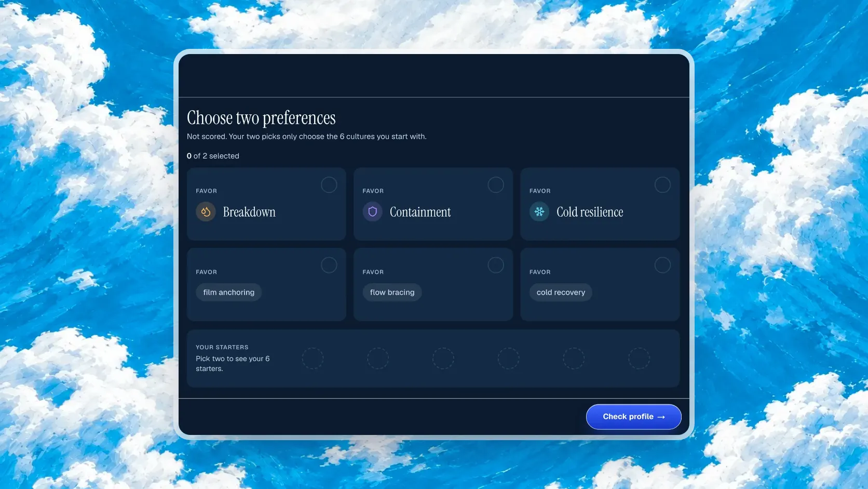
Task: Select the cold recovery radio circle
Action: coord(662,265)
